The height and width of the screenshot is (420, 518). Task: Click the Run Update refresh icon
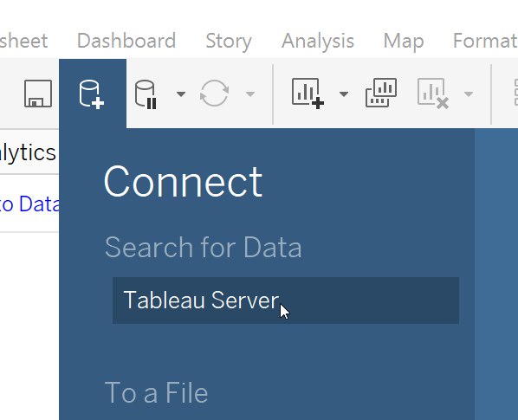[x=215, y=94]
